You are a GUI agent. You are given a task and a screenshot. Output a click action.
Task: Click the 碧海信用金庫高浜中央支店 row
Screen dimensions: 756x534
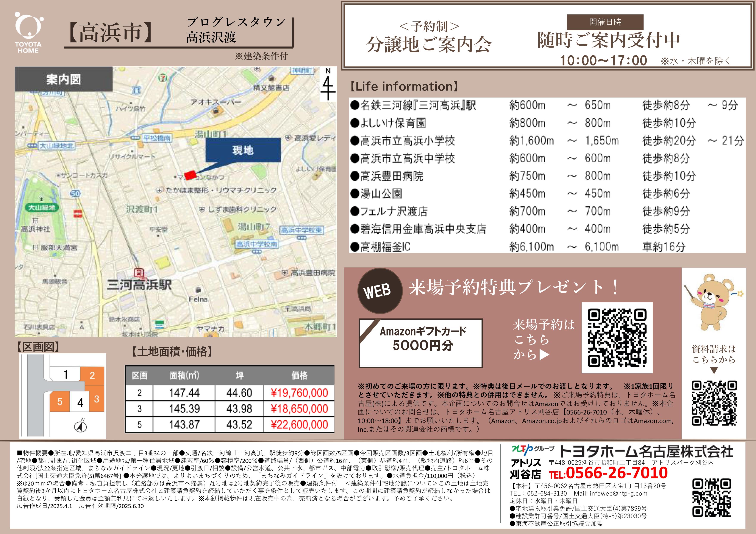[547, 229]
